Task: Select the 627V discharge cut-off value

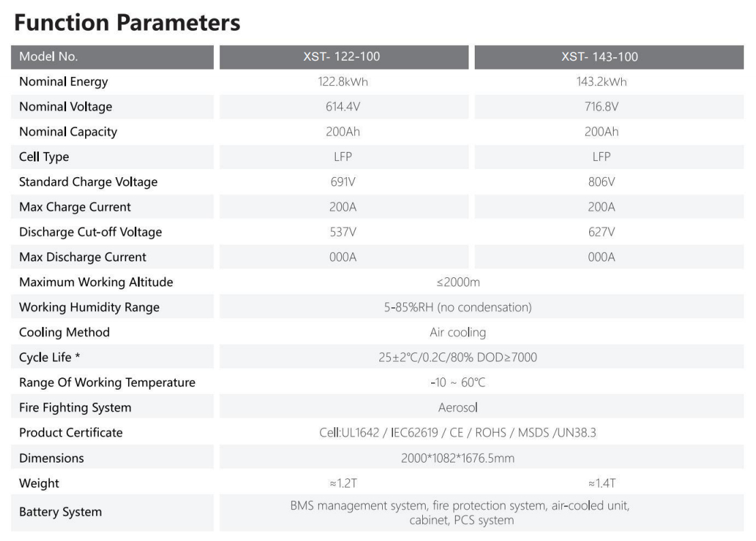Action: (601, 232)
